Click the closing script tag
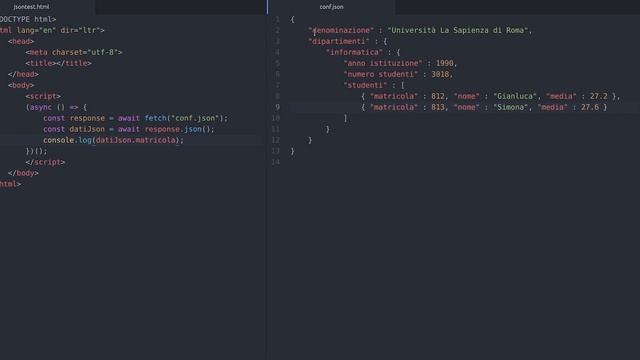 coord(45,162)
